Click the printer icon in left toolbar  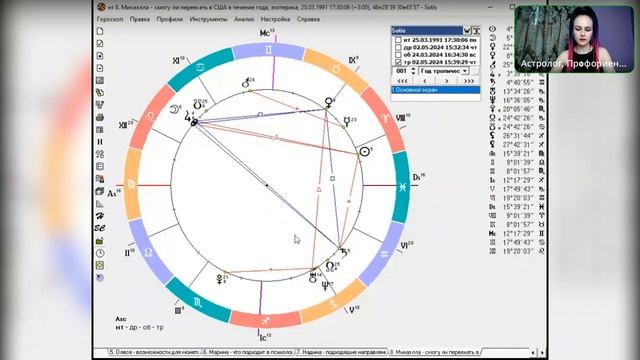[x=100, y=118]
